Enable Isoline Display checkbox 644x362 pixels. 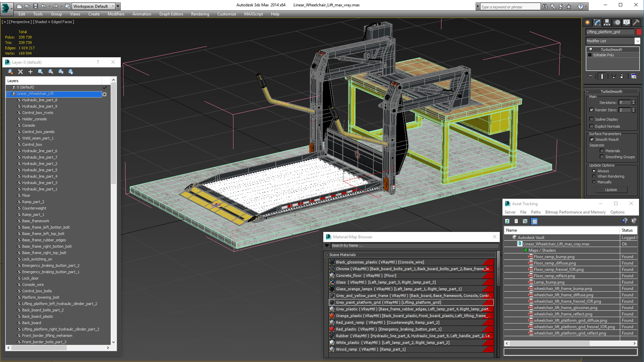point(592,119)
